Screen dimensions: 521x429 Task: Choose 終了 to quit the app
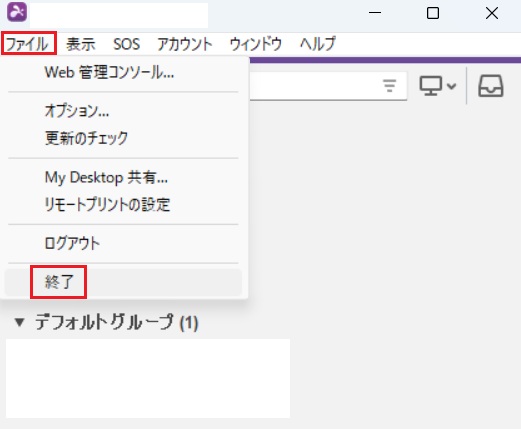[123, 282]
